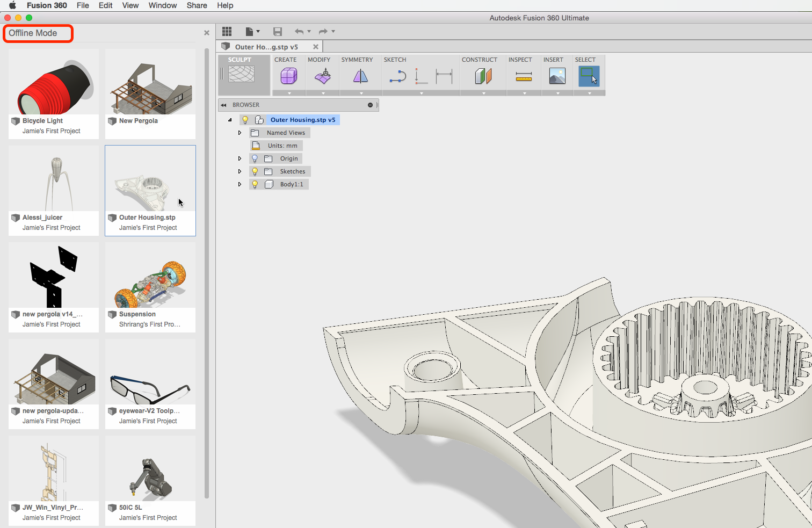This screenshot has width=812, height=528.
Task: Expand the Origin folder node
Action: [x=240, y=158]
